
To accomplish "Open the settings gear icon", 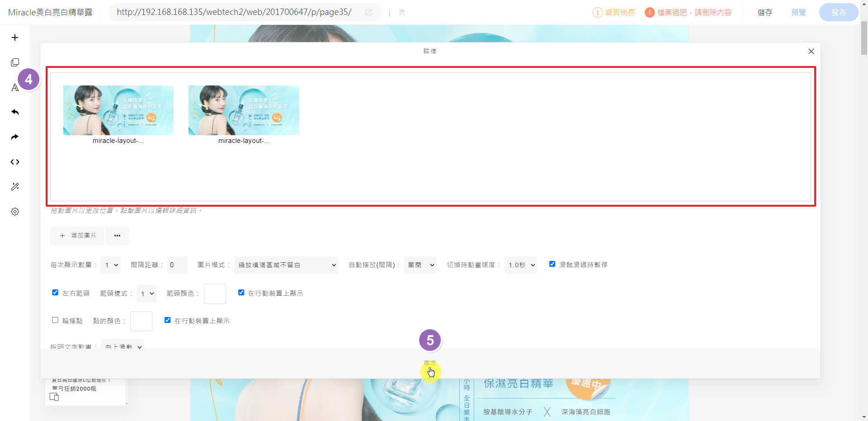I will click(15, 212).
